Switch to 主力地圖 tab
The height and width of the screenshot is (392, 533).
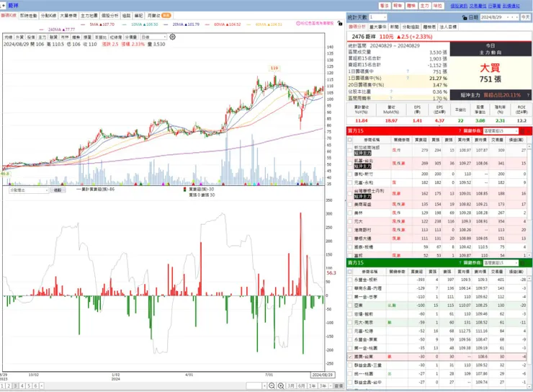[x=89, y=16]
